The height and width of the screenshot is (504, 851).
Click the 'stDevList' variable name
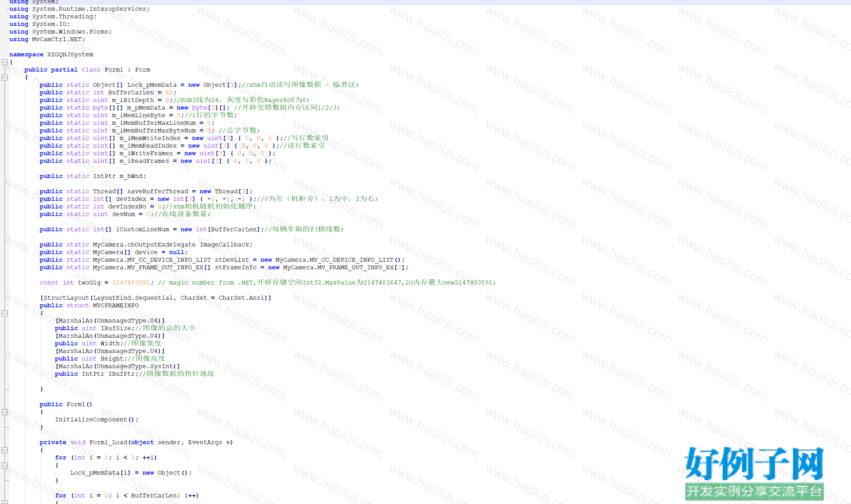coord(232,260)
